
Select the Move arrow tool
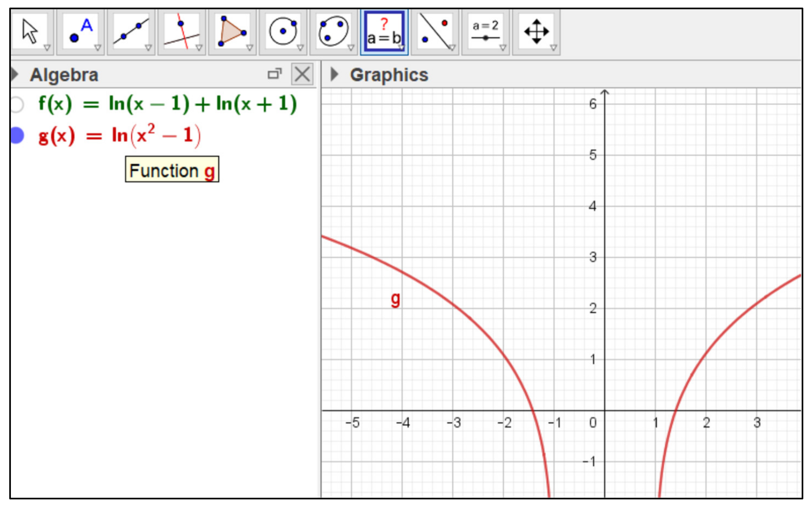click(x=30, y=32)
